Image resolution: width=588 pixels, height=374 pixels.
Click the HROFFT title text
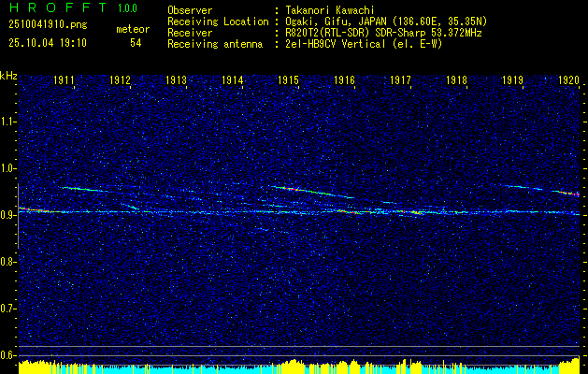click(58, 7)
